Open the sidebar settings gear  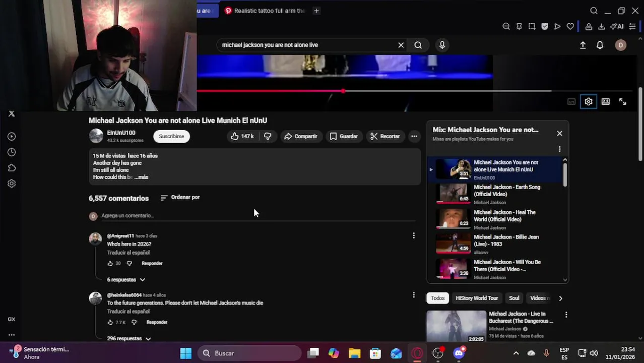[x=12, y=184]
